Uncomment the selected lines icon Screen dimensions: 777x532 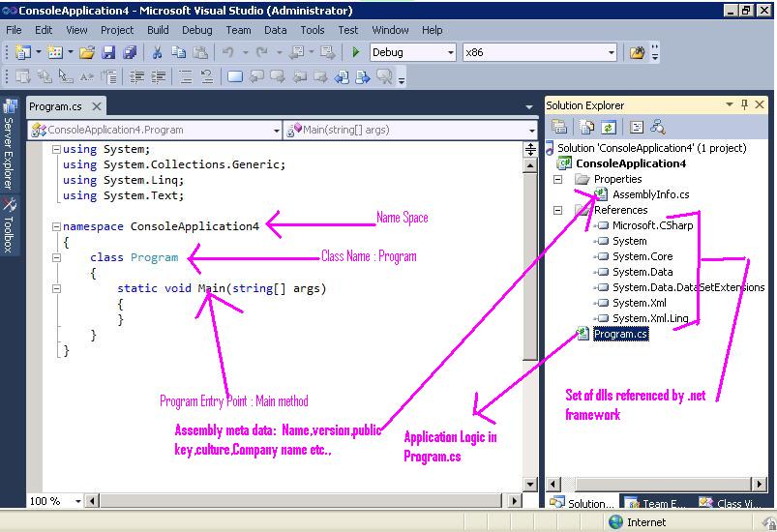207,76
